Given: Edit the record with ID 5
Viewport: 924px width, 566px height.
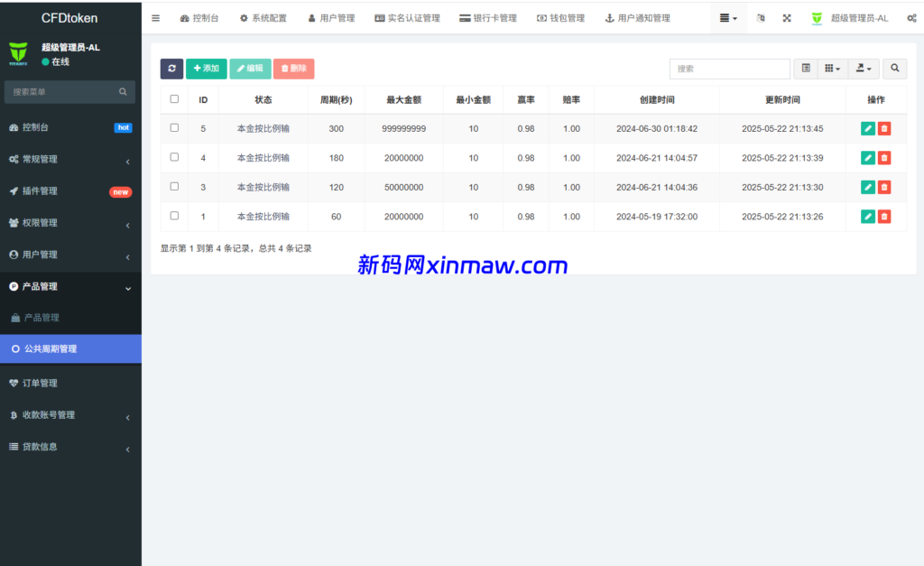Looking at the screenshot, I should [x=867, y=128].
